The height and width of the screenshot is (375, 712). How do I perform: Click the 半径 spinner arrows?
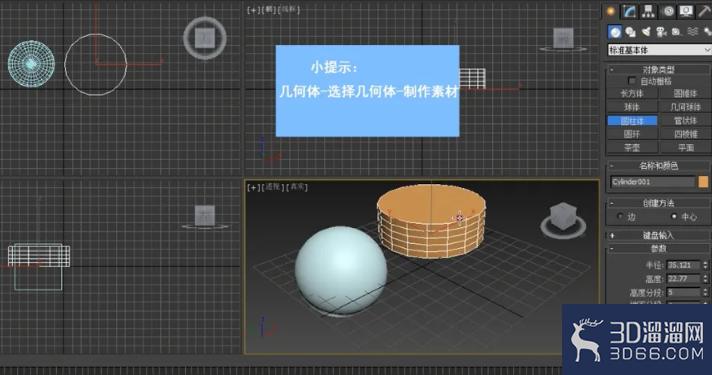(705, 265)
